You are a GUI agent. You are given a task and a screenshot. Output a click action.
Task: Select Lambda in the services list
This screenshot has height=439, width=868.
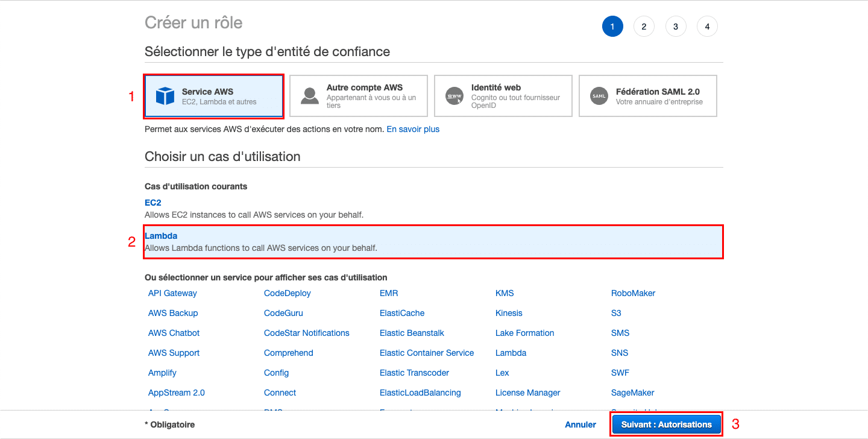tap(511, 353)
